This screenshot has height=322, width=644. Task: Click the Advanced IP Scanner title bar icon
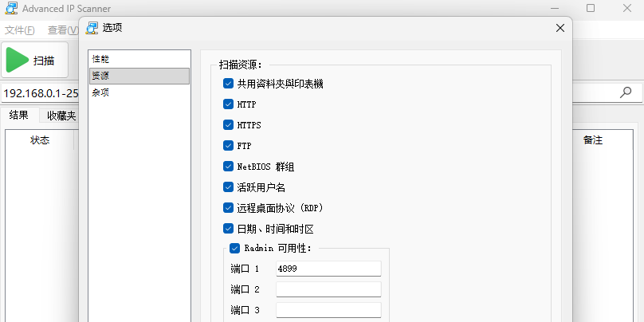click(x=11, y=8)
